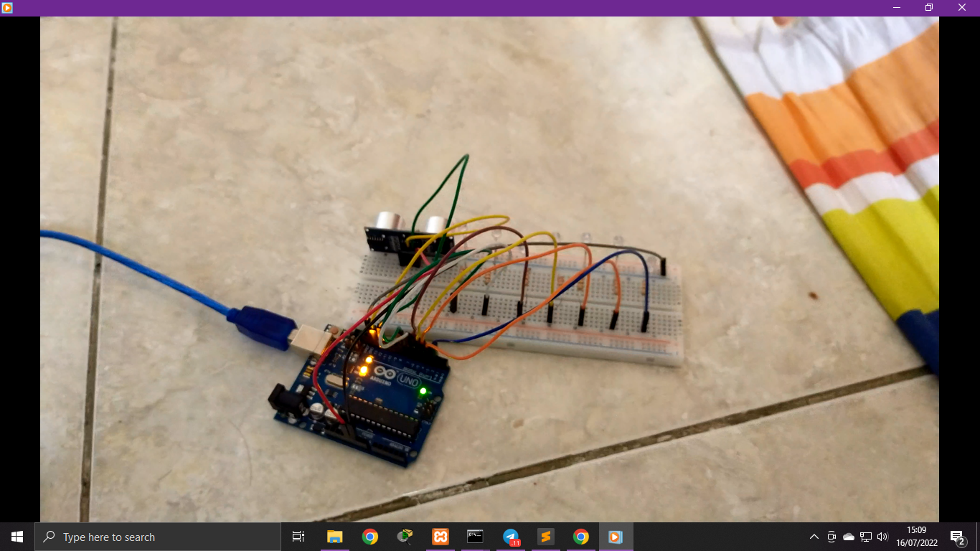Click the Meet Now tray icon

(x=831, y=537)
